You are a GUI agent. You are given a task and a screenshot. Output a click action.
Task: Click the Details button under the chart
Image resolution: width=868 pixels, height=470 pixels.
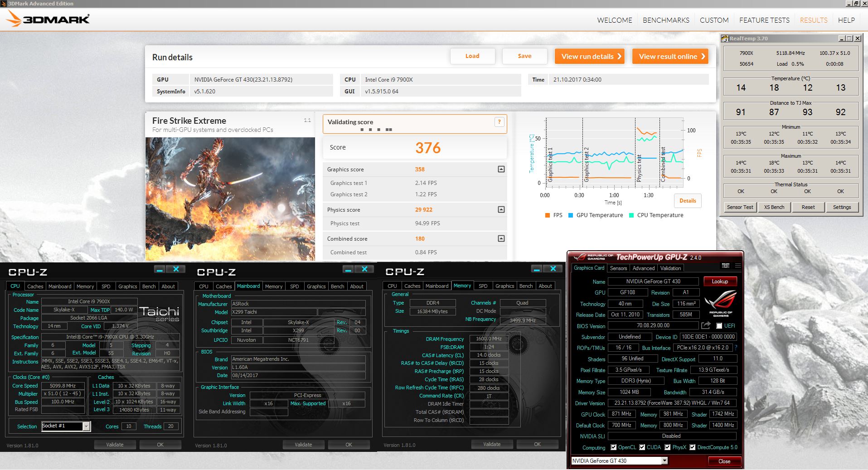[688, 201]
